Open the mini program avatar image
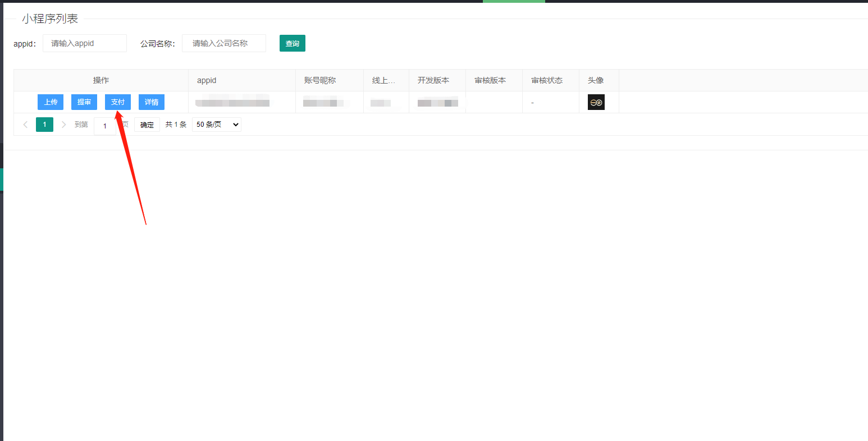This screenshot has width=868, height=441. 596,102
